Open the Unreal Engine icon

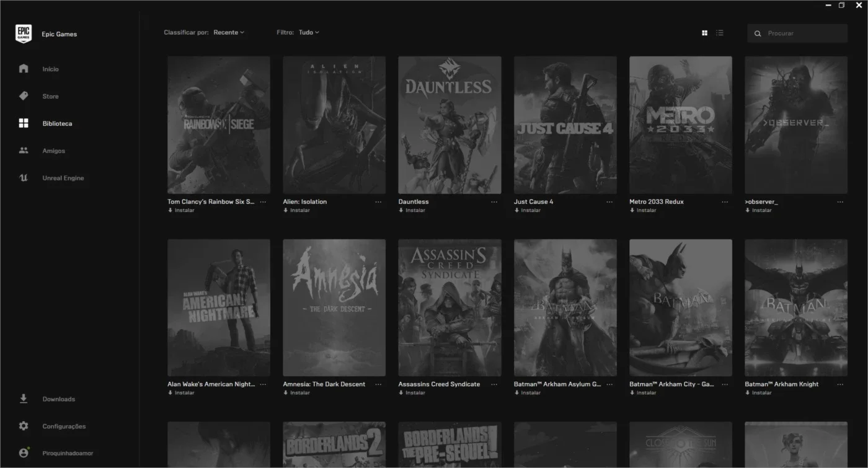click(x=24, y=178)
